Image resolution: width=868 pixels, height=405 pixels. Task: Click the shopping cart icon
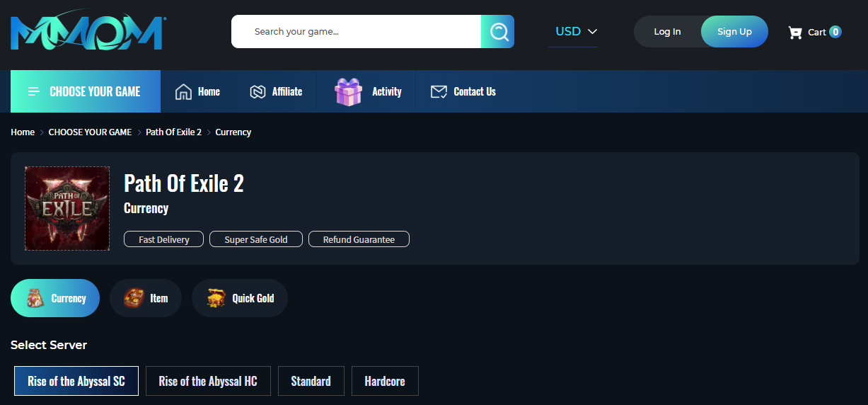(x=795, y=32)
